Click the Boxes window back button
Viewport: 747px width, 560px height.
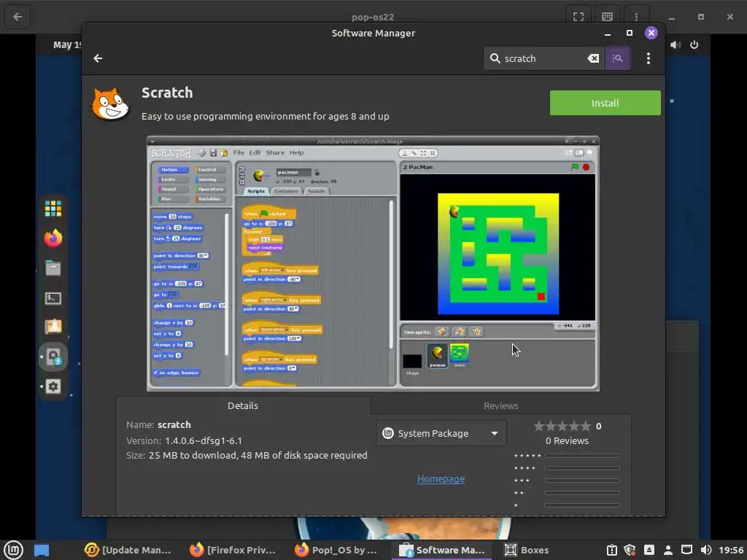point(18,17)
